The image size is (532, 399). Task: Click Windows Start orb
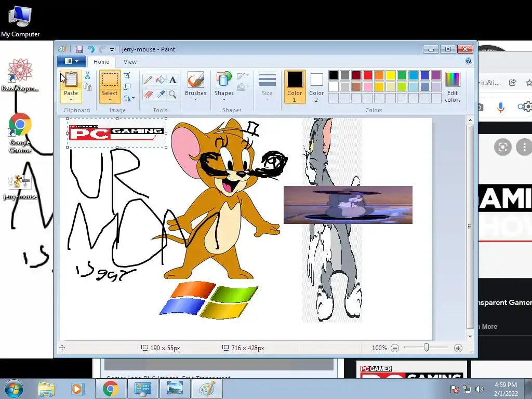pyautogui.click(x=14, y=389)
